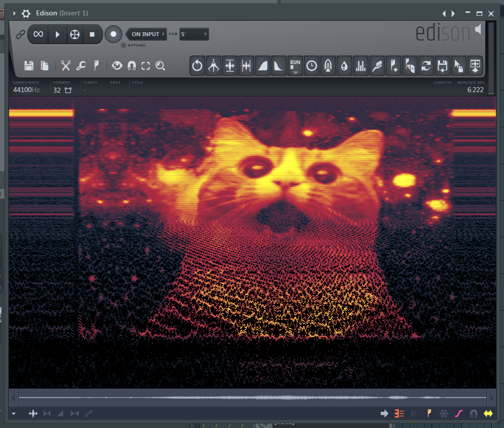
Task: Click the speaker icon next to edison logo
Action: coord(478,29)
